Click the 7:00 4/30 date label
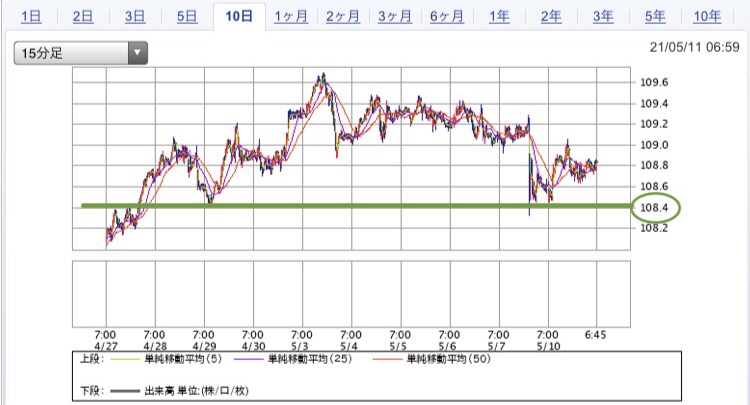 [x=253, y=340]
